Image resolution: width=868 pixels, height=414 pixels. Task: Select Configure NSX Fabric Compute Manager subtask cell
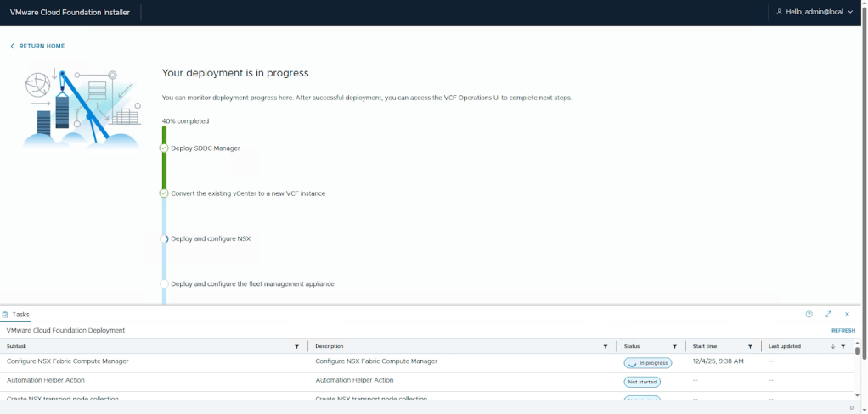click(68, 361)
